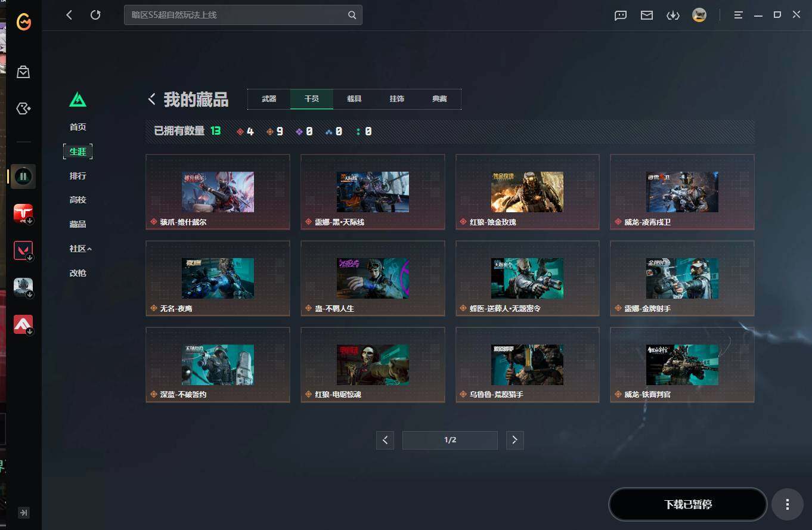
Task: Switch to the 武器 tab
Action: coord(269,99)
